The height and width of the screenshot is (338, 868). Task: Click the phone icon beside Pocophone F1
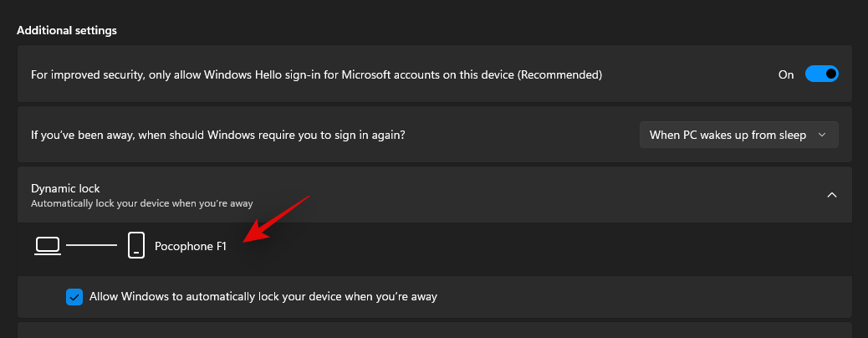pyautogui.click(x=136, y=245)
